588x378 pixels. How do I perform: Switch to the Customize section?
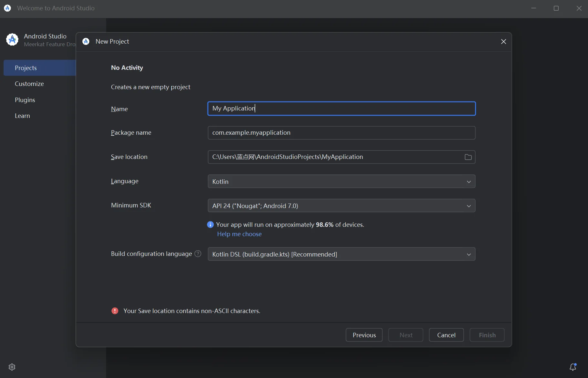pos(29,84)
